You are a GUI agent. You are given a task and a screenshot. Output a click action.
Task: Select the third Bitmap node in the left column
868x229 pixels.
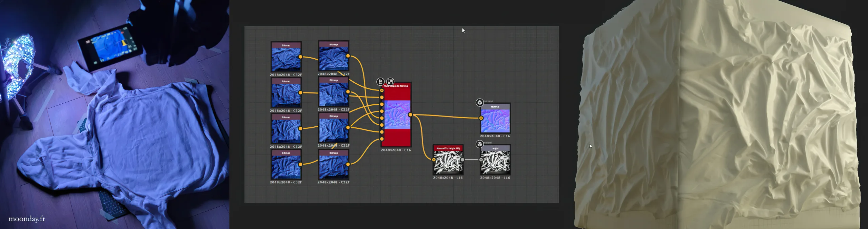[286, 129]
